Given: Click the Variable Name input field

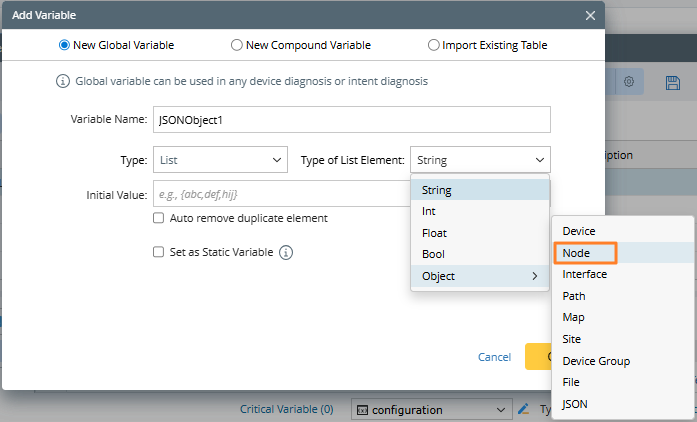Looking at the screenshot, I should [351, 119].
